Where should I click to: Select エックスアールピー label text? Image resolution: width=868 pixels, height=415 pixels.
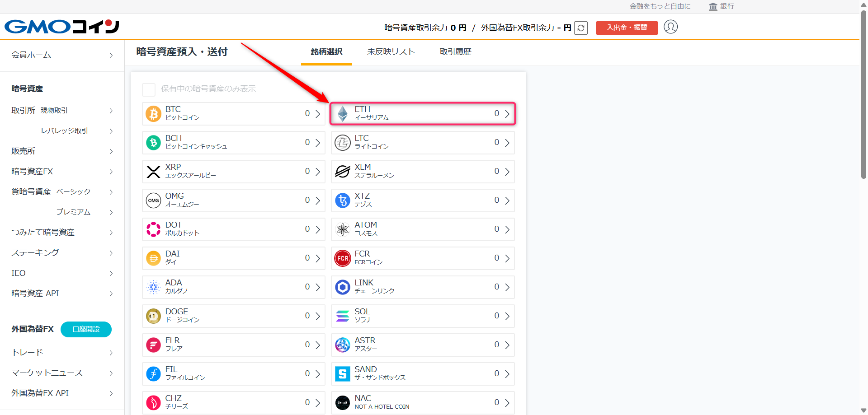[x=191, y=176]
